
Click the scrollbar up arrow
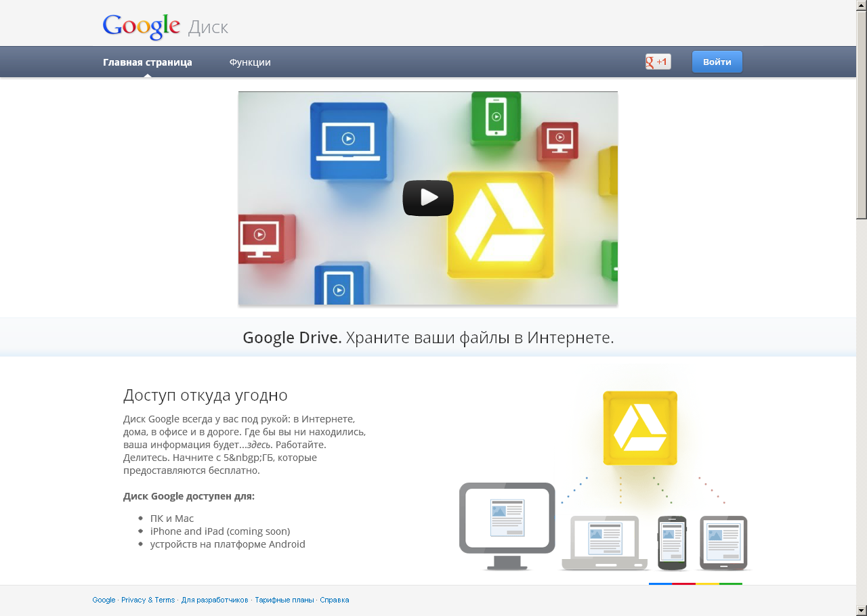tap(861, 5)
